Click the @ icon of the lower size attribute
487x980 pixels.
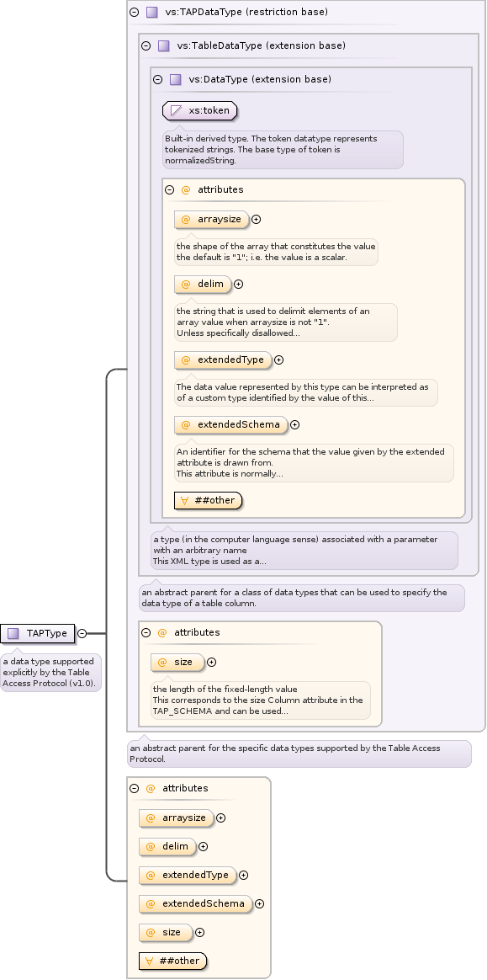(x=151, y=932)
